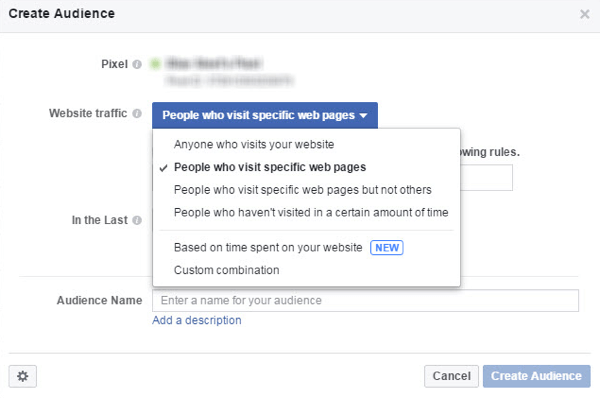Image resolution: width=600 pixels, height=398 pixels.
Task: Click the Audience Name label
Action: click(99, 300)
